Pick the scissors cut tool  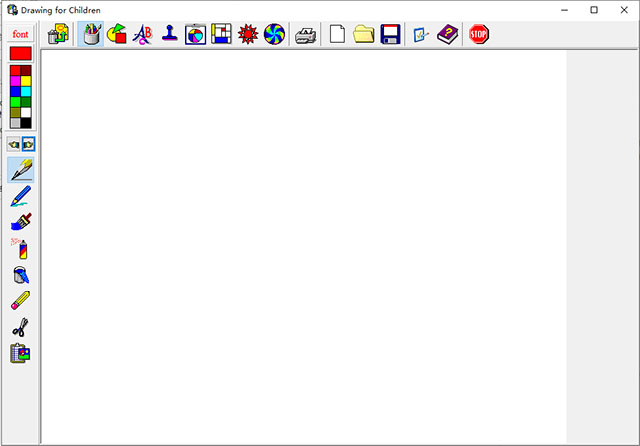coord(20,327)
